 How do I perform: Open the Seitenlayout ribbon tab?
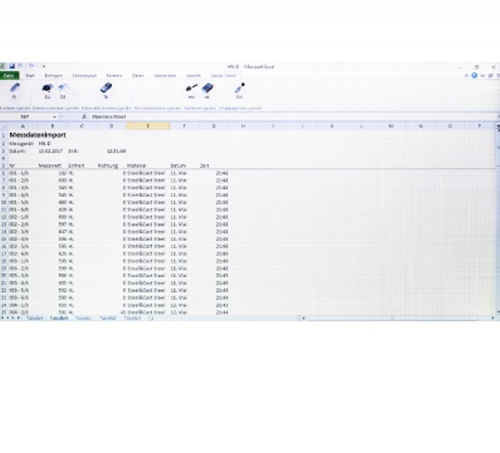point(84,76)
